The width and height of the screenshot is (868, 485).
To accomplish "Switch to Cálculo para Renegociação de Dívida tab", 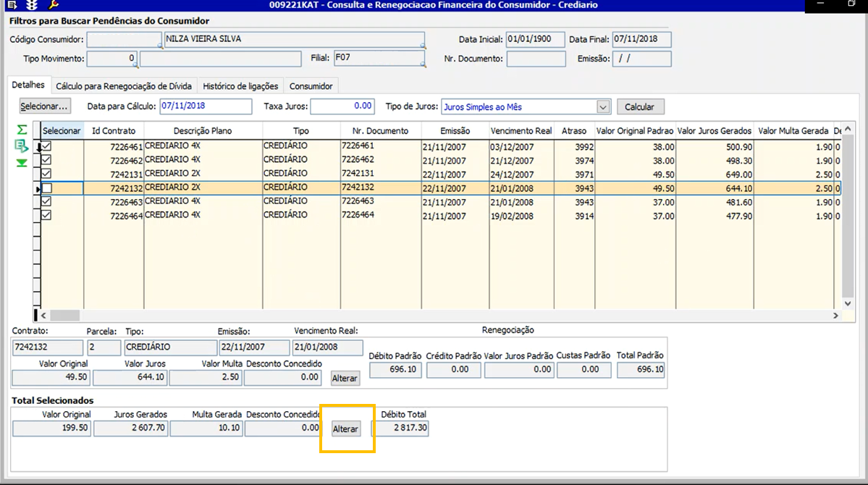I will click(x=124, y=86).
